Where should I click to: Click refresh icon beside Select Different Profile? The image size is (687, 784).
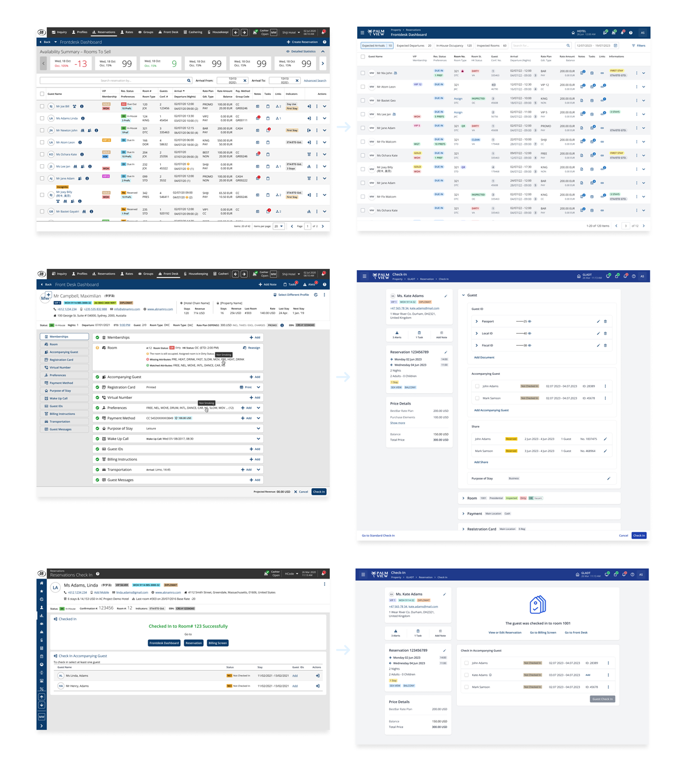[316, 295]
